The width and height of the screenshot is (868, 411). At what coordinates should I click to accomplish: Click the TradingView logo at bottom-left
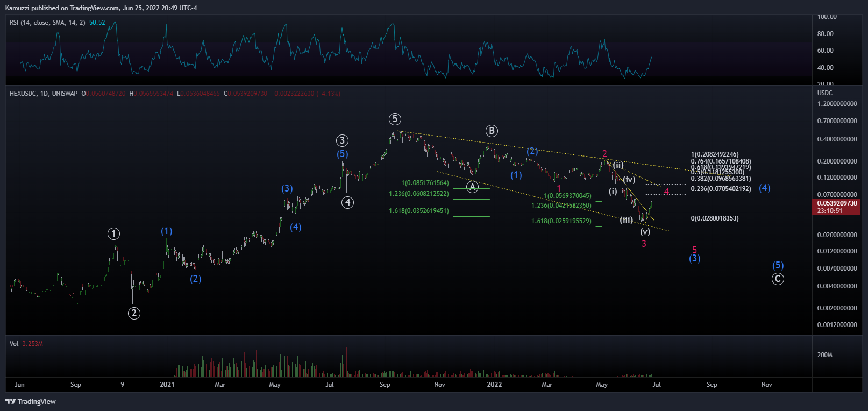pyautogui.click(x=31, y=401)
